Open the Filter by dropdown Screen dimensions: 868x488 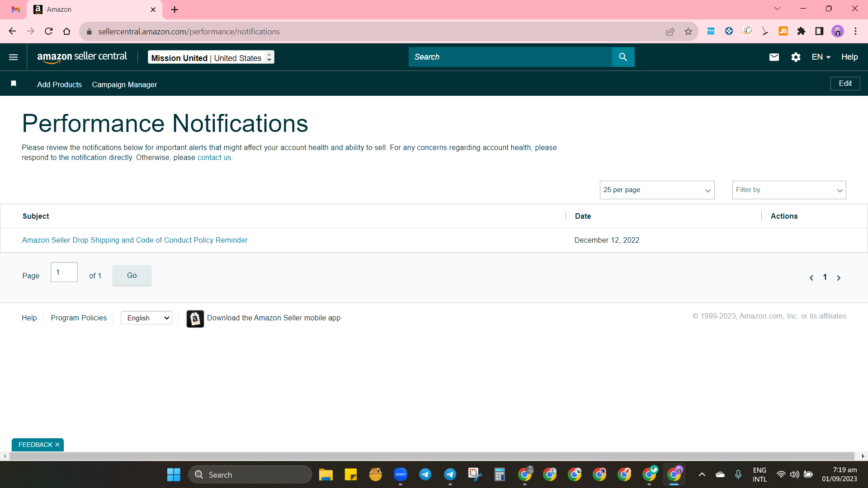click(789, 190)
